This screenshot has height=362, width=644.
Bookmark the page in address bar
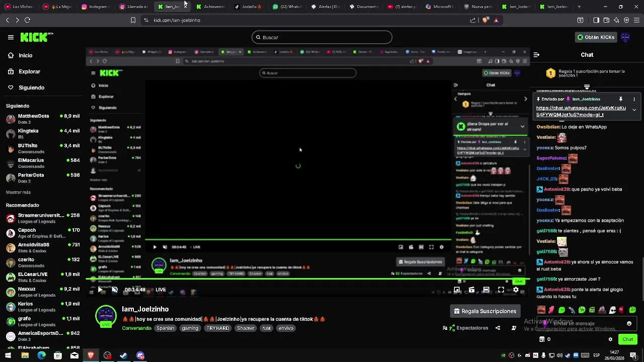pos(133,20)
